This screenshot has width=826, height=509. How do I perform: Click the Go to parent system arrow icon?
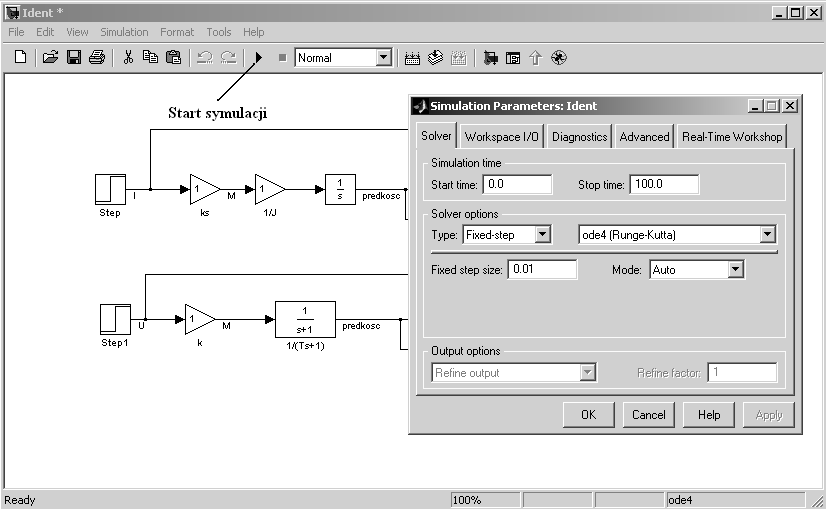[x=535, y=58]
